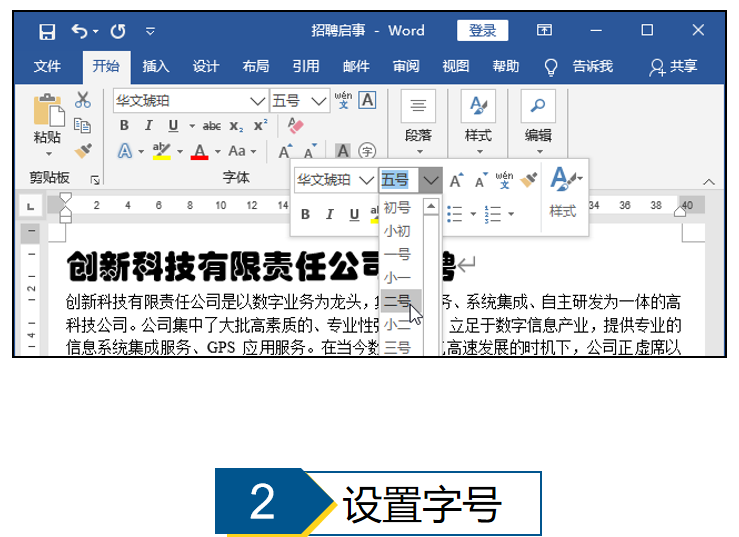Click the font size list scroll-up arrow
Screen dimensions: 739x537
coord(431,207)
